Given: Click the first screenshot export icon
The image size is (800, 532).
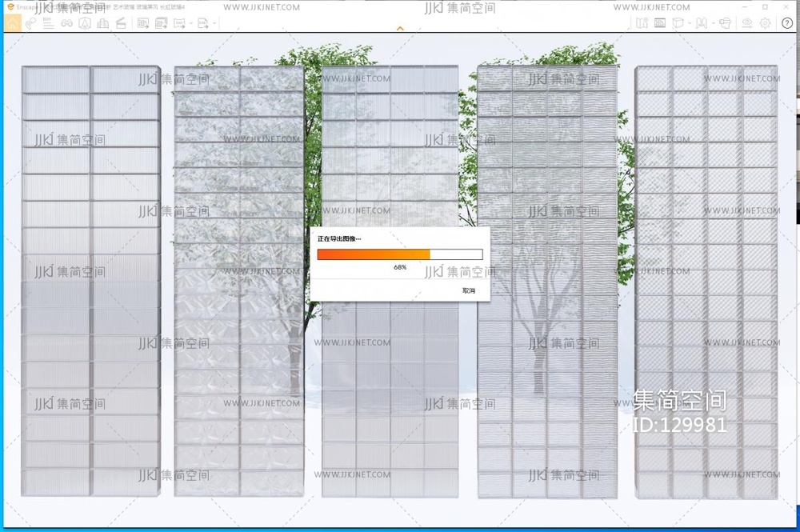Looking at the screenshot, I should click(x=143, y=23).
